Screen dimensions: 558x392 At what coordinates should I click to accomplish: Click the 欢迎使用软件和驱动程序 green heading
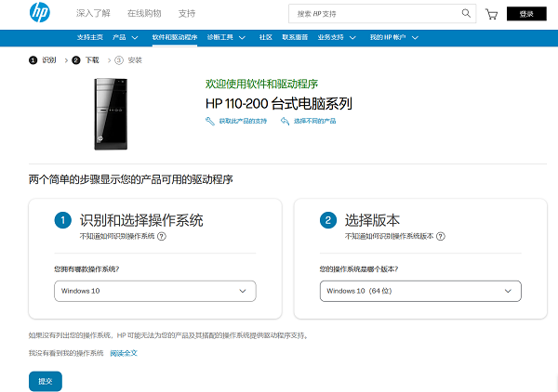click(261, 85)
